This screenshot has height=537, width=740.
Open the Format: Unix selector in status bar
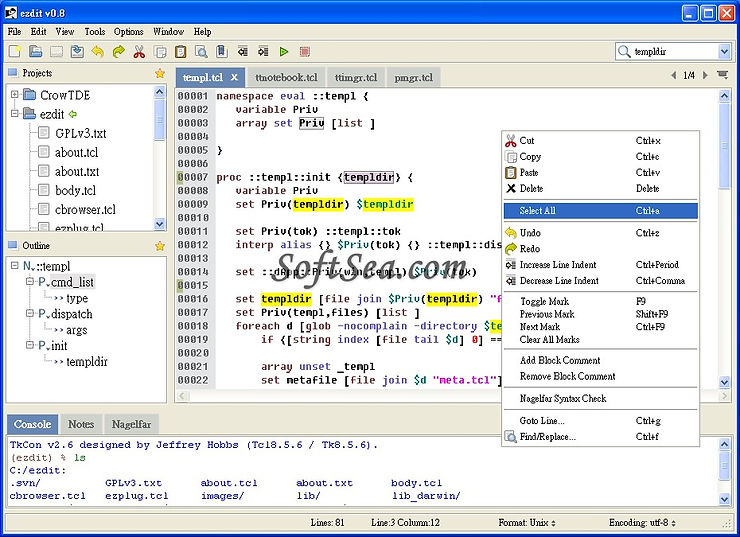[527, 522]
